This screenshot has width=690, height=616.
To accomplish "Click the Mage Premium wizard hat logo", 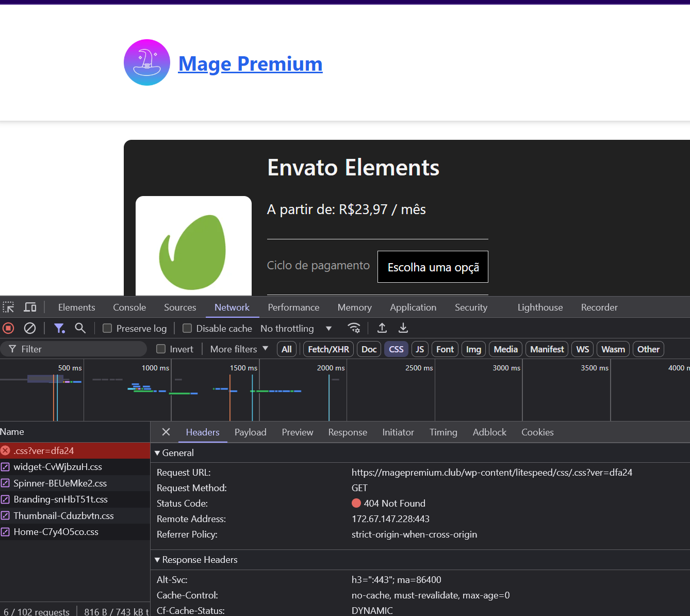I will point(147,62).
